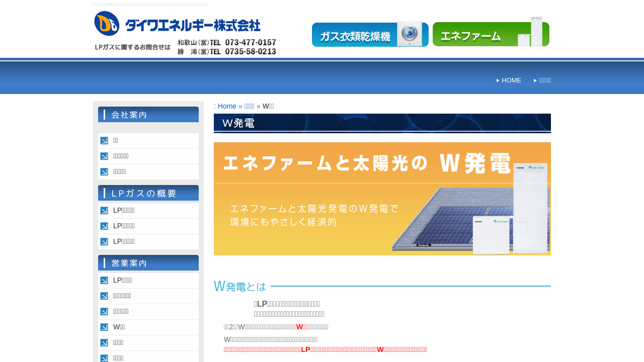Open the first link under 会社案内
The height and width of the screenshot is (362, 644).
(116, 141)
